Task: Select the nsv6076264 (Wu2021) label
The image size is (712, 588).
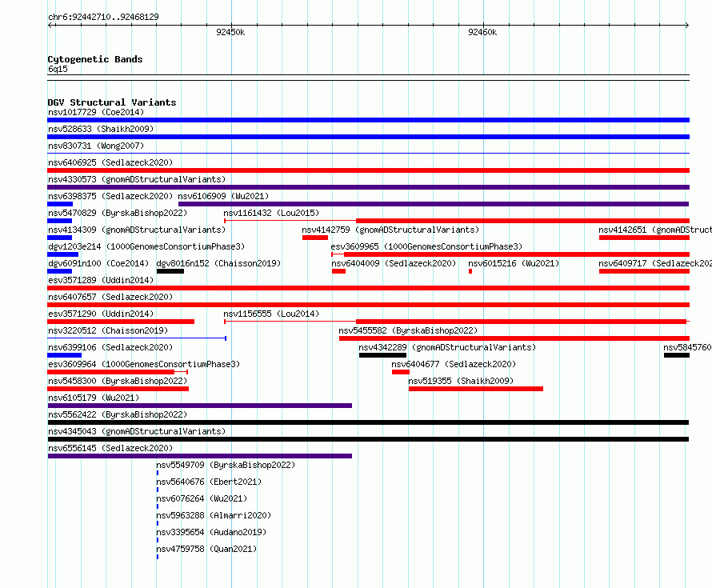Action: click(x=202, y=498)
